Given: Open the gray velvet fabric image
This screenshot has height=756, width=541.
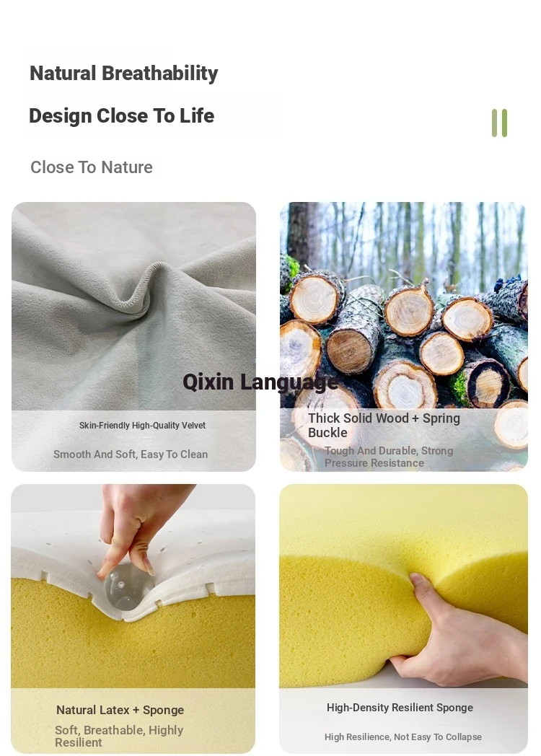Looking at the screenshot, I should [x=133, y=336].
